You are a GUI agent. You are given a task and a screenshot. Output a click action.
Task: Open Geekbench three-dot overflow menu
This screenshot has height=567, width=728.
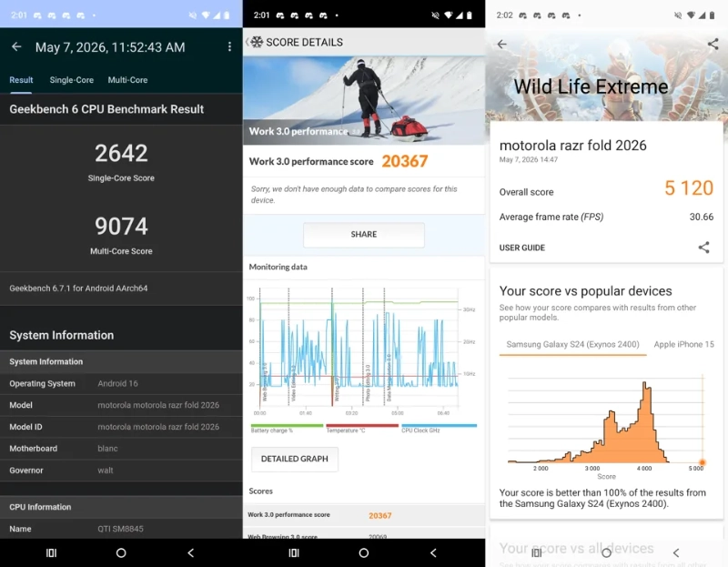coord(229,47)
